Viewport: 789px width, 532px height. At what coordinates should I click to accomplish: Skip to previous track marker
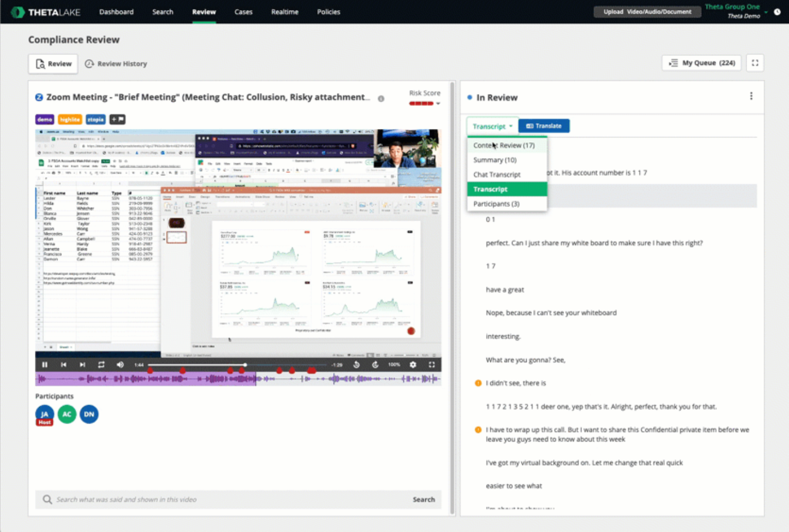point(63,364)
